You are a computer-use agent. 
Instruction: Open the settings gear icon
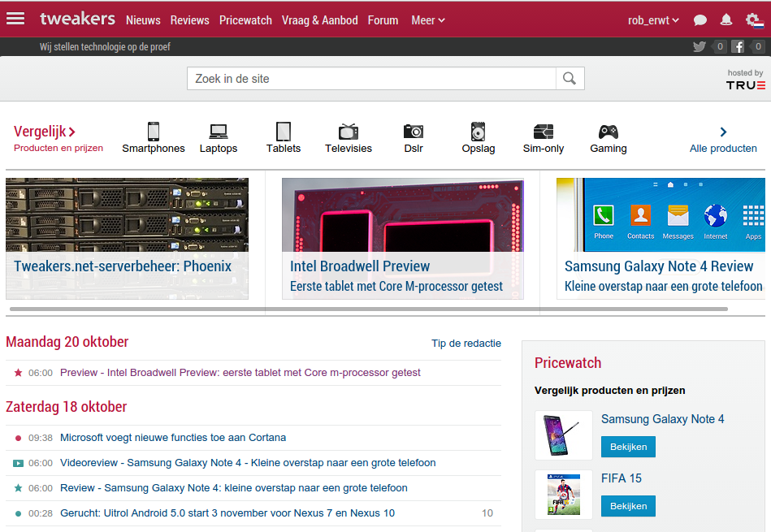pos(753,20)
